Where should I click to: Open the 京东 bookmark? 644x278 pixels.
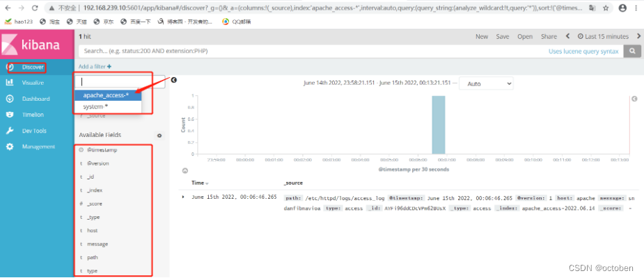(x=104, y=22)
